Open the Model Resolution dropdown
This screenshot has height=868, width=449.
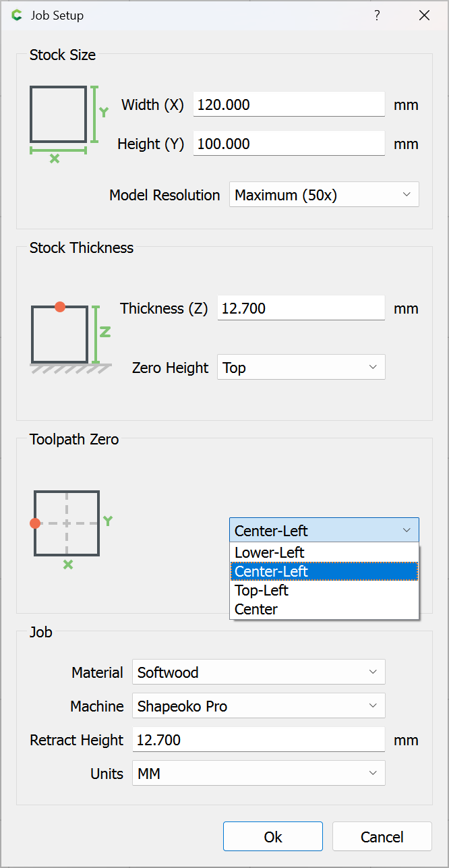tap(324, 195)
